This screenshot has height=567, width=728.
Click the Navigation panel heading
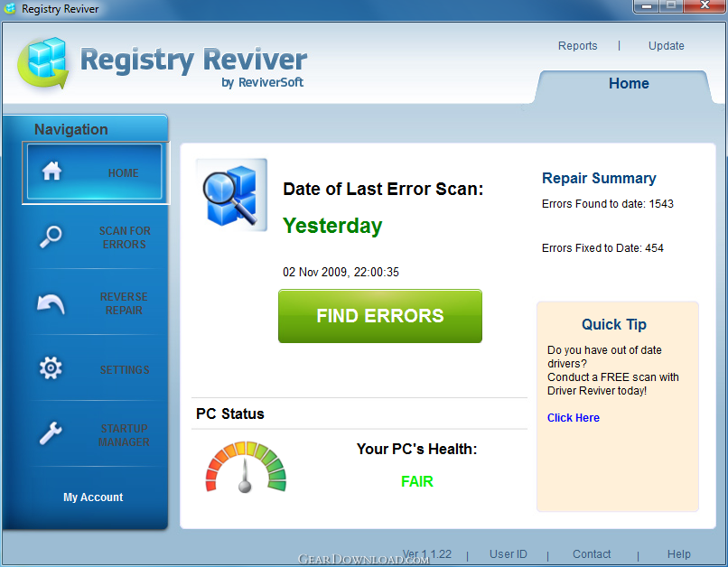coord(71,129)
